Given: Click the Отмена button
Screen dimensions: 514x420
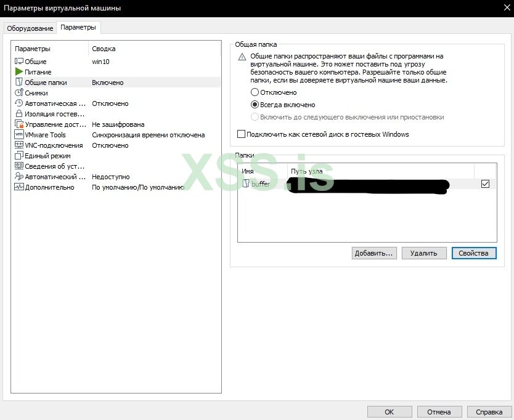Looking at the screenshot, I should pyautogui.click(x=439, y=412).
